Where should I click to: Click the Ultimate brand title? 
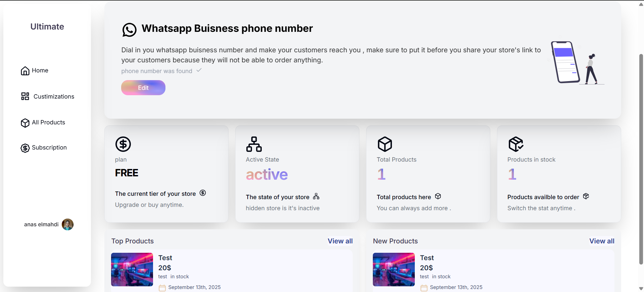coord(47,26)
